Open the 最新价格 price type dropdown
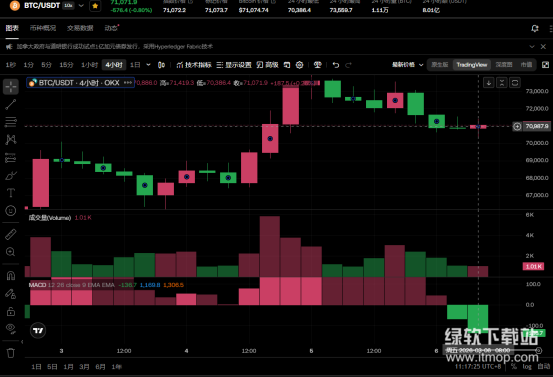Screen dimensions: 553x377 (408, 65)
